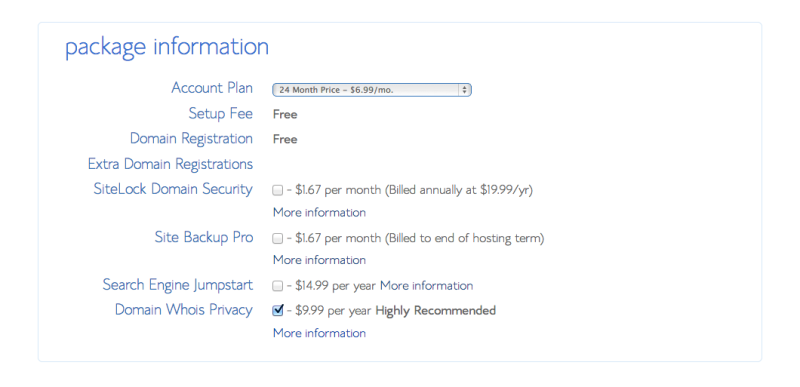This screenshot has height=387, width=800.
Task: Click the Extra Domain Registrations label
Action: click(x=170, y=164)
